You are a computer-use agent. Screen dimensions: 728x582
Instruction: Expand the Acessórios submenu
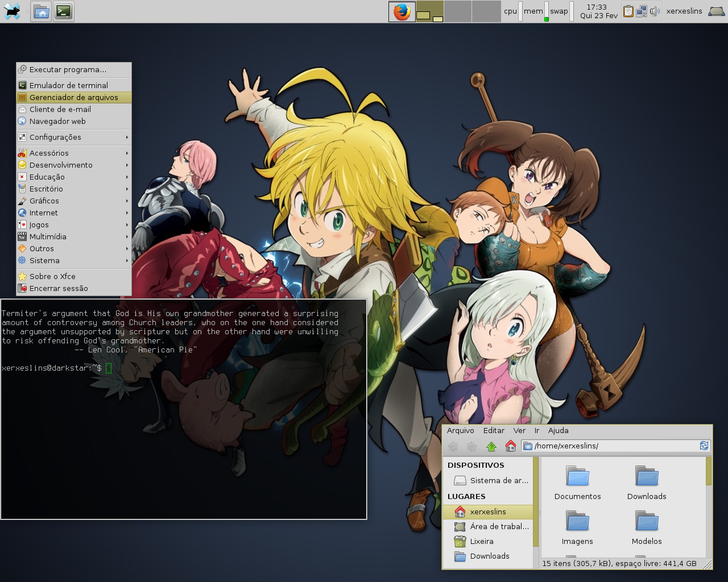point(74,153)
